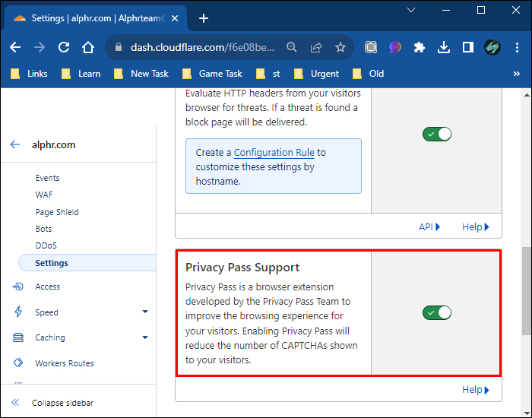Screen dimensions: 532x418
Task: Select Bots in the sidebar
Action: 43,229
